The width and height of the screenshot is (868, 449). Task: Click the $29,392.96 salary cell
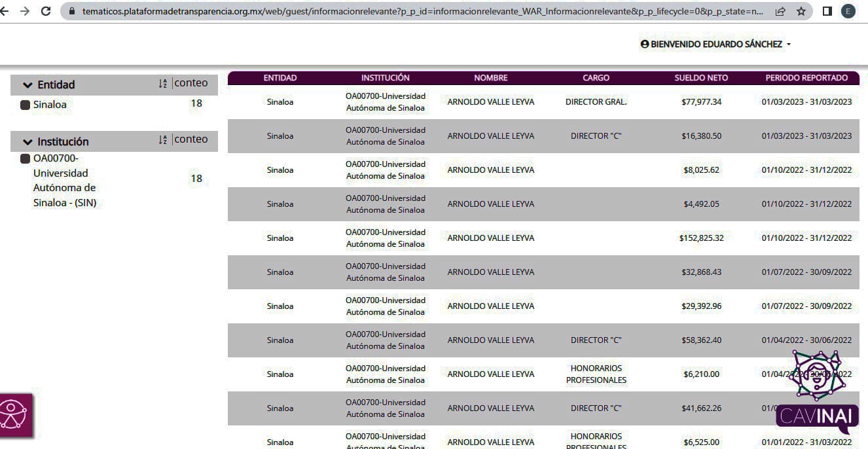(x=702, y=306)
